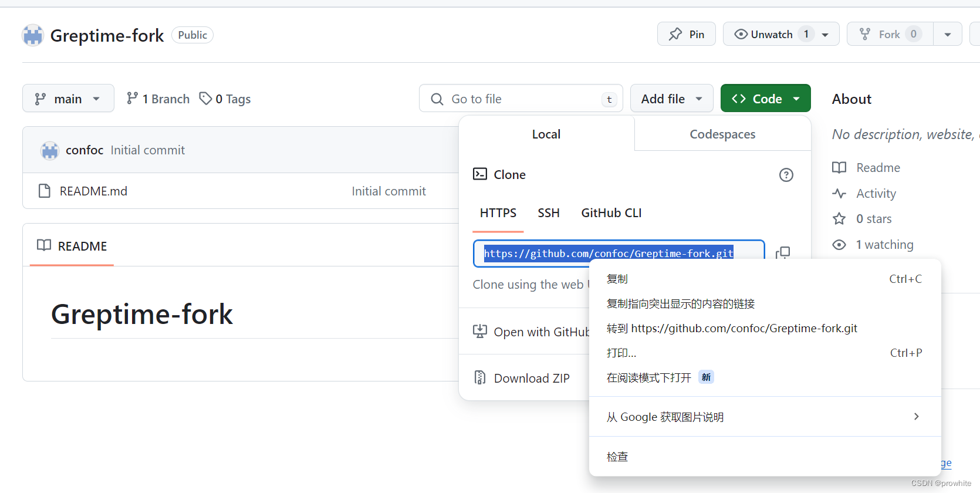
Task: Open the README.md file
Action: (x=93, y=191)
